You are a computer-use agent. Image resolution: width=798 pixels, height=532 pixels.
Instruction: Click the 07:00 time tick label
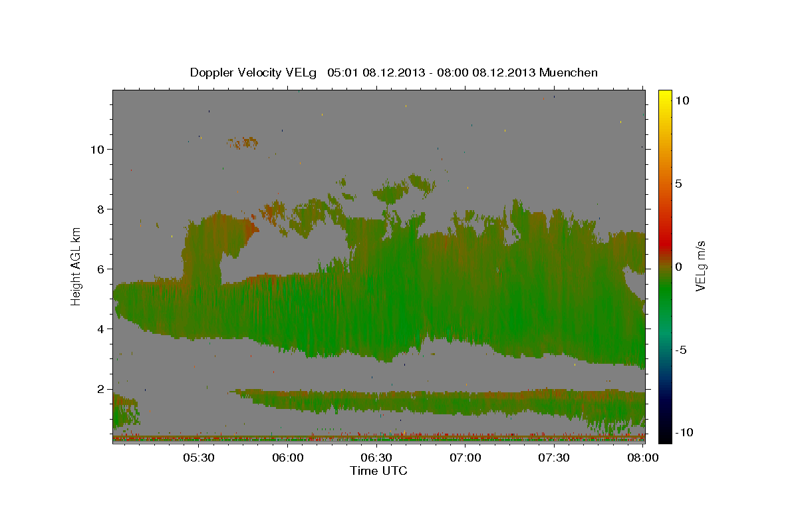pos(465,458)
